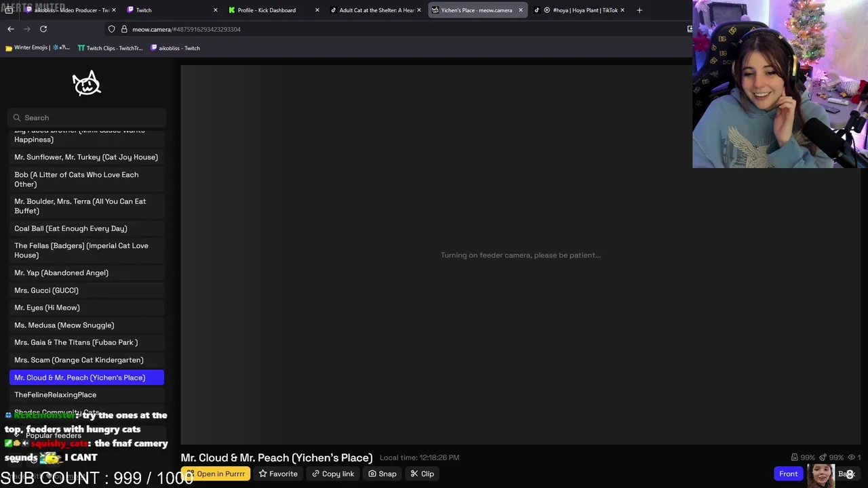The height and width of the screenshot is (488, 868).
Task: Open Winter Emojis bookmark folder
Action: pos(37,48)
